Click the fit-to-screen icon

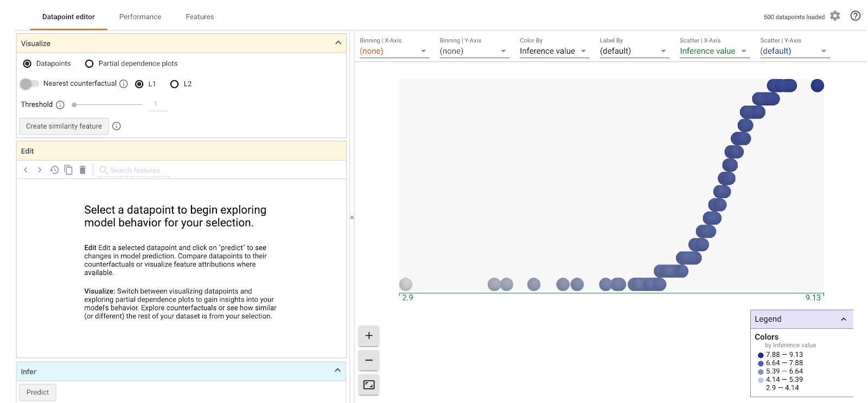[369, 385]
